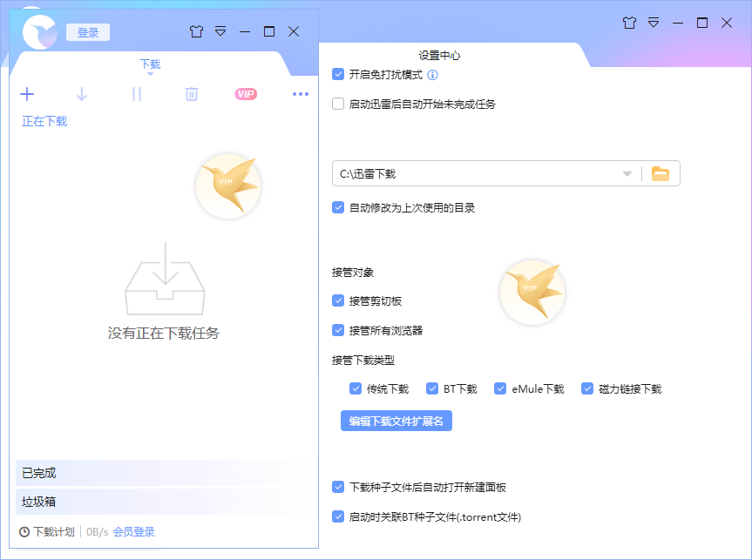Minimize the download window
The height and width of the screenshot is (560, 752).
pyautogui.click(x=245, y=31)
